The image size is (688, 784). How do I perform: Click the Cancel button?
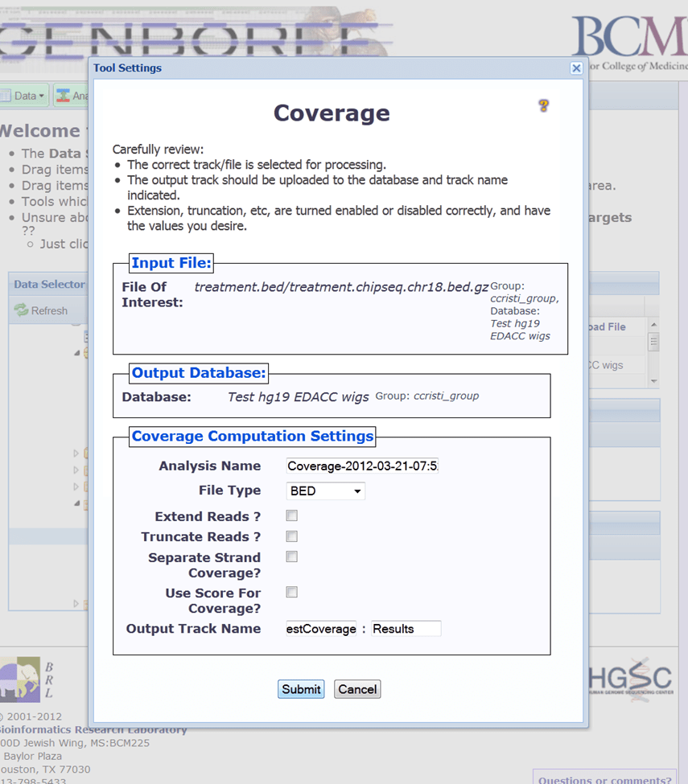click(356, 689)
